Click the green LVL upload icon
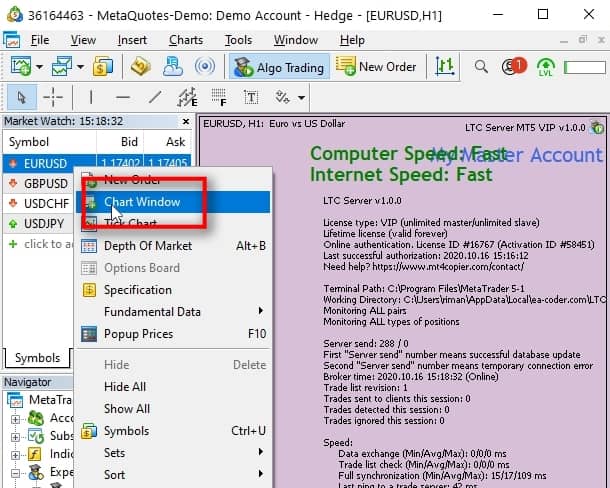 point(545,67)
